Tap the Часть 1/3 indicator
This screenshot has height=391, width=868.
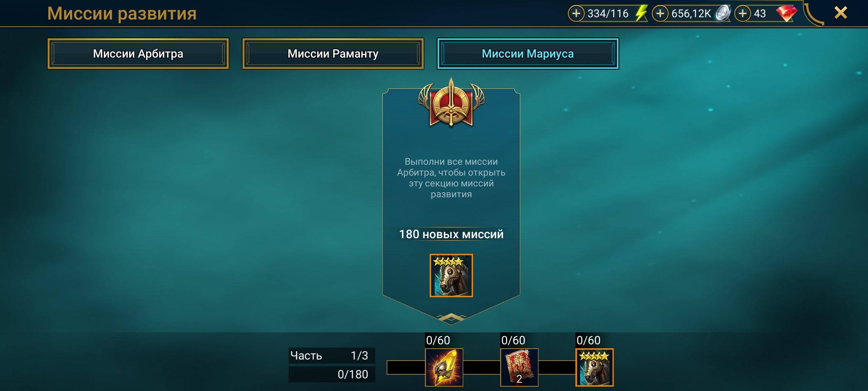[332, 356]
